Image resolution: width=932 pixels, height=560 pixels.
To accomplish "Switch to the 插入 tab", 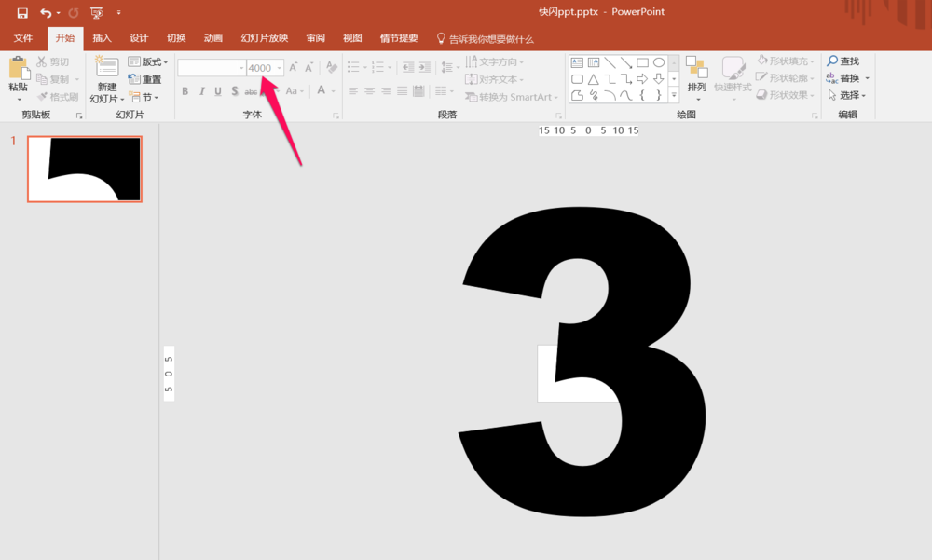I will tap(102, 38).
